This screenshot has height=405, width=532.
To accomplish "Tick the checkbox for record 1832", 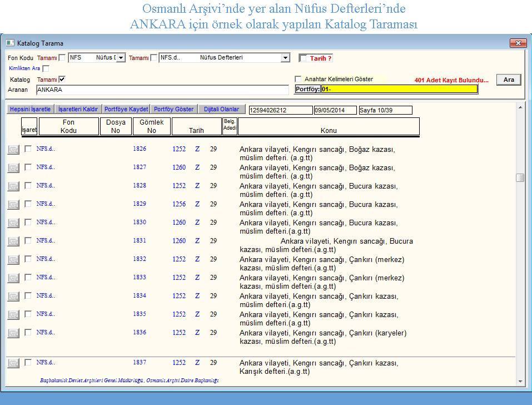I will [x=28, y=259].
